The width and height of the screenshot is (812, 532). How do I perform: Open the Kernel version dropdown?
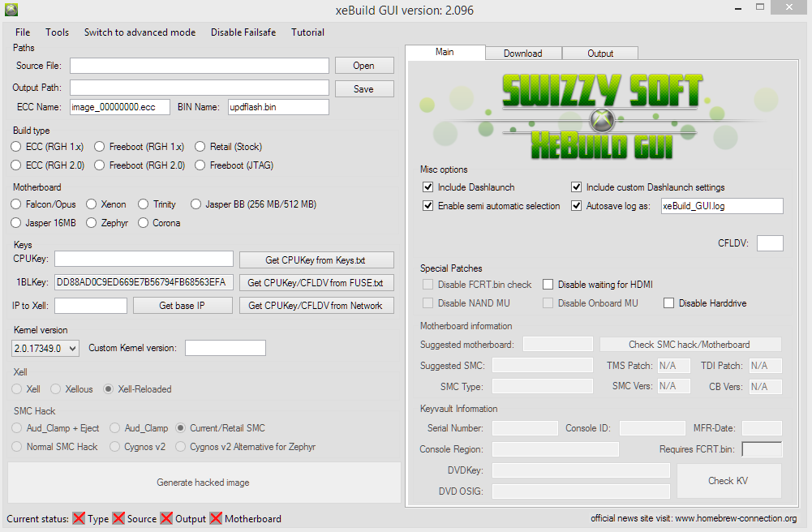coord(45,348)
